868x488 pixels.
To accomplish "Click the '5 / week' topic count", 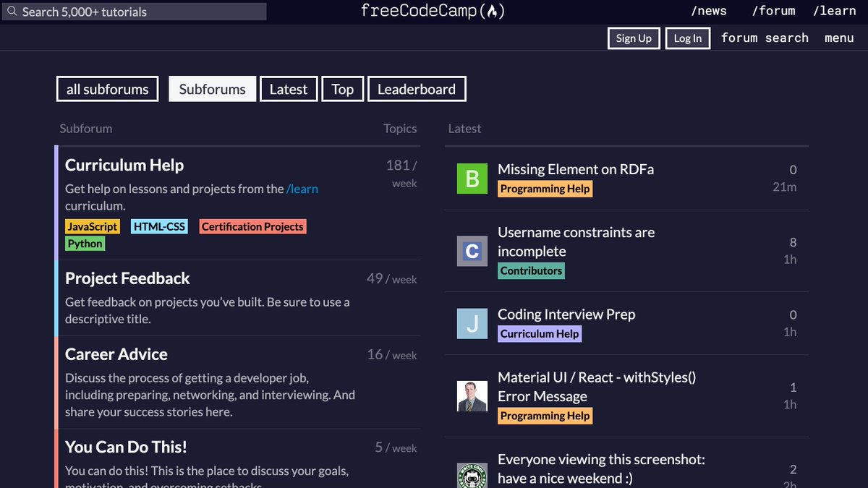I will coord(396,448).
